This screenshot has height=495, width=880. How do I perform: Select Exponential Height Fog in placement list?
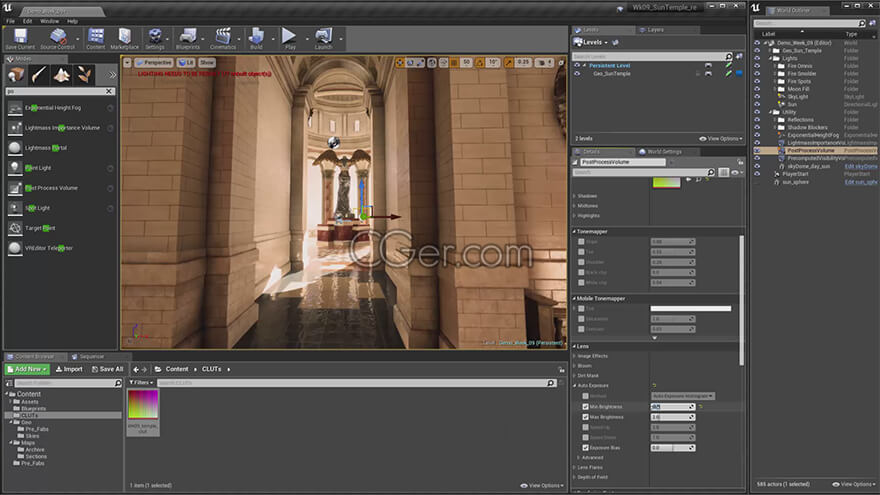pos(61,108)
